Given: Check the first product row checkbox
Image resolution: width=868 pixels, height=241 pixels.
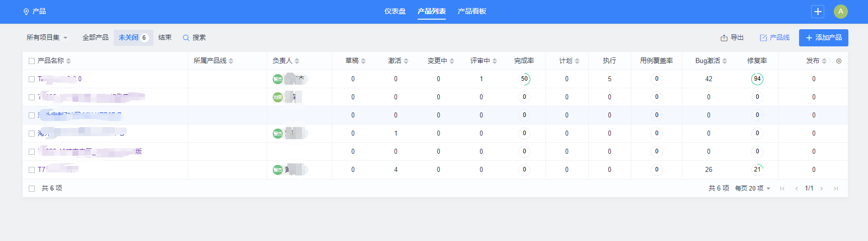Looking at the screenshot, I should (32, 79).
